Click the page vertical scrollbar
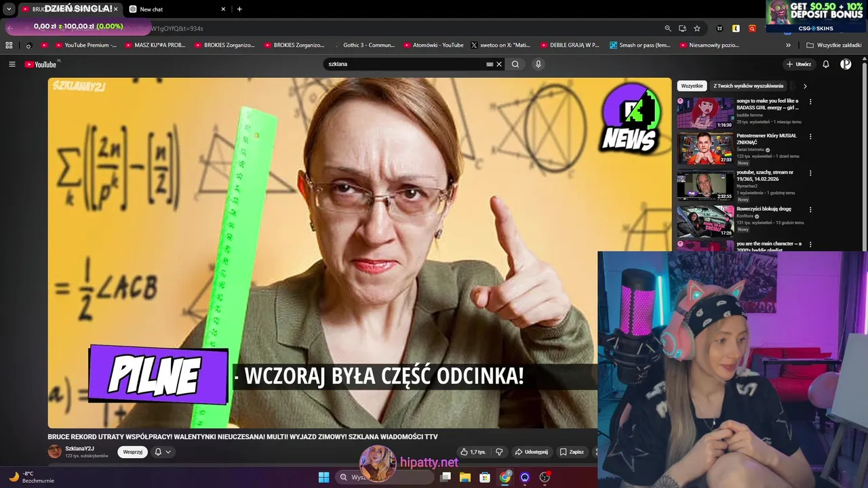The height and width of the screenshot is (488, 868). tap(865, 156)
